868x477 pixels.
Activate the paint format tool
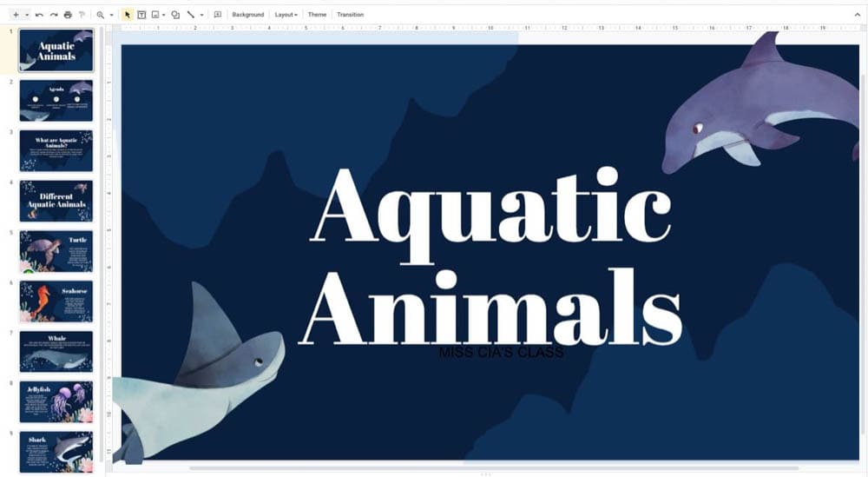point(82,15)
